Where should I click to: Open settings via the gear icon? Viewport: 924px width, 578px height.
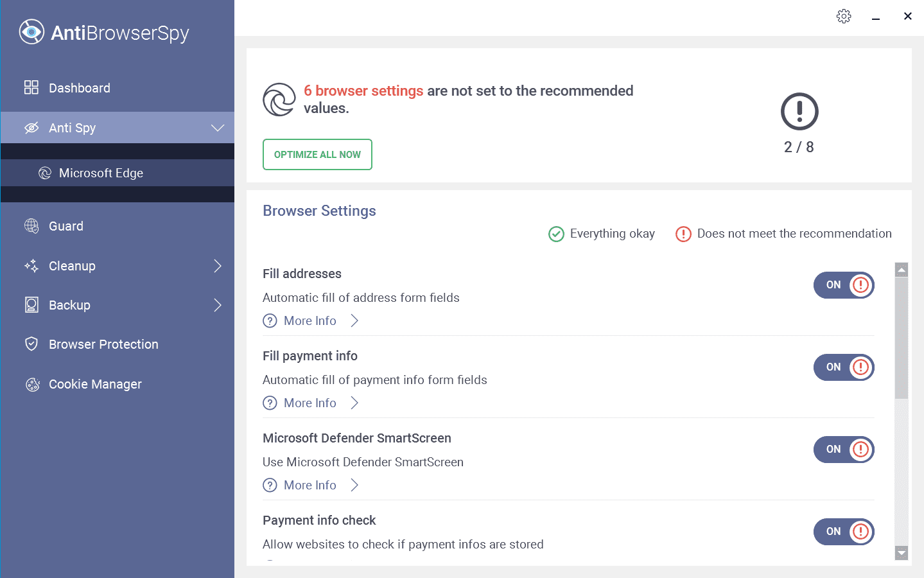(844, 16)
